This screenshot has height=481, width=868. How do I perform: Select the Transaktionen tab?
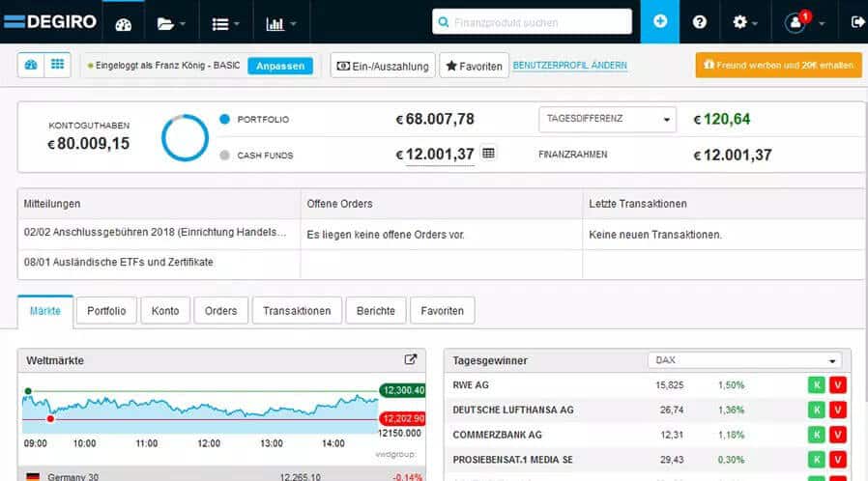[x=297, y=311]
